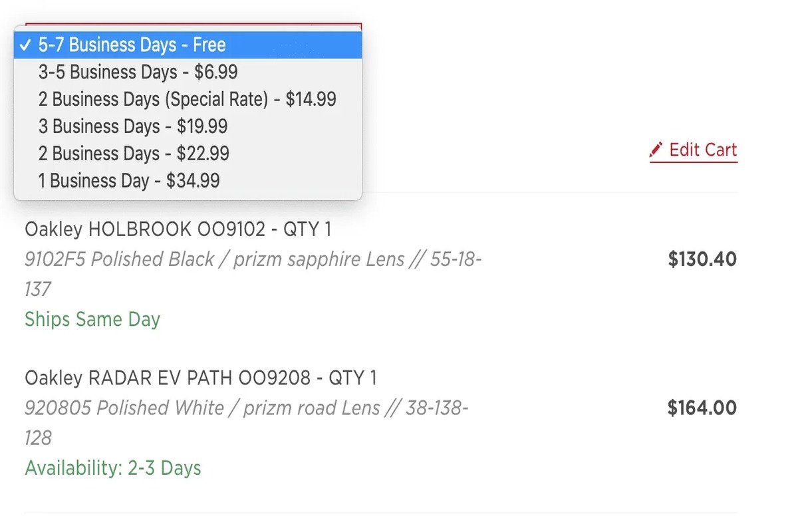Click the Availability: 2-3 Days text
The height and width of the screenshot is (532, 798).
point(113,468)
